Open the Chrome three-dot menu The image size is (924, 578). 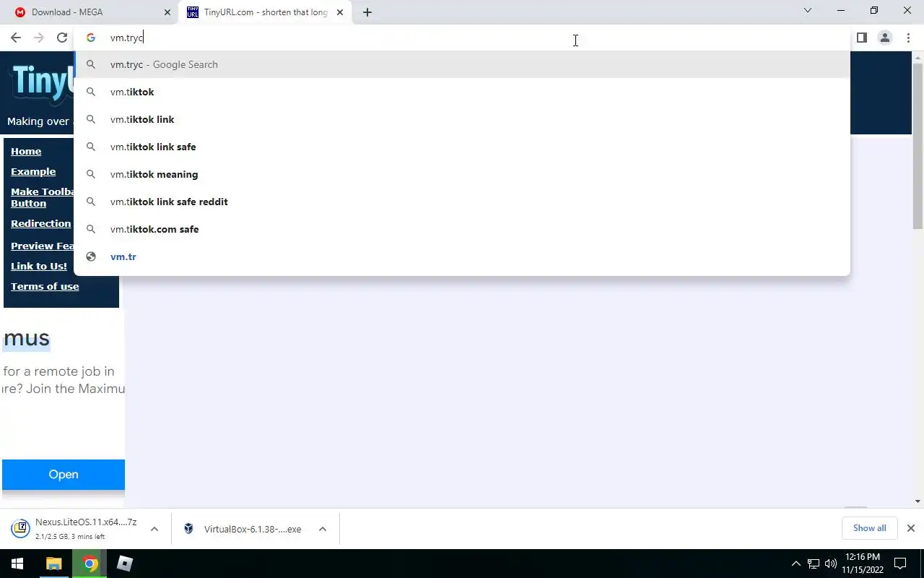(x=908, y=38)
